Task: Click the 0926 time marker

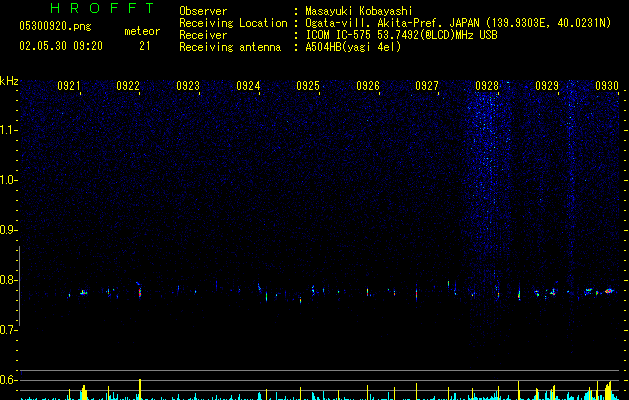Action: [x=368, y=85]
